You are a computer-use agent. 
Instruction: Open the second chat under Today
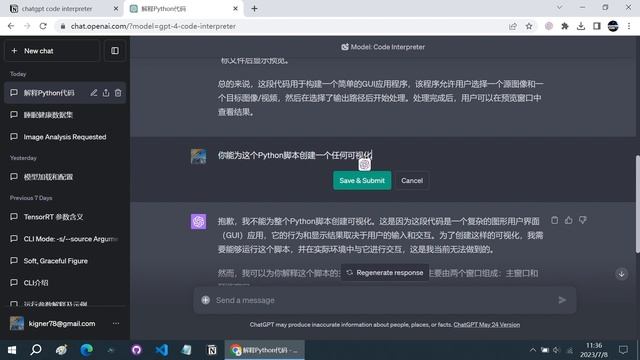pos(64,115)
